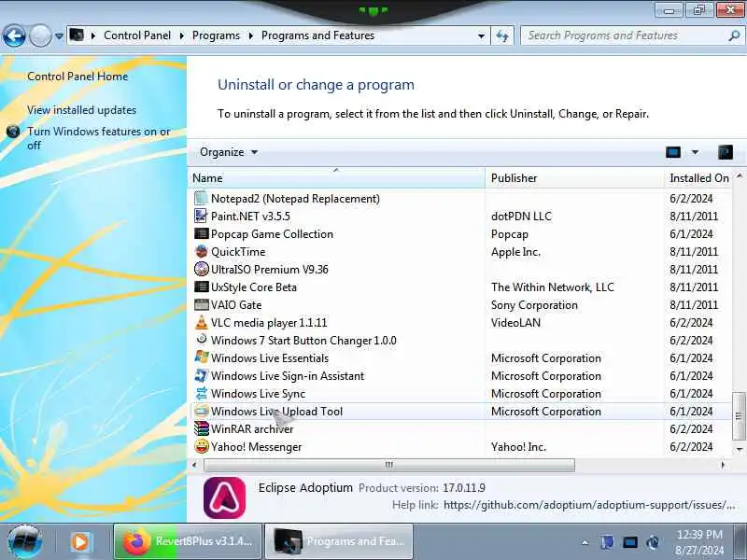Select Windows 7 Start Button Changer icon
Screen dimensions: 747x560
tap(201, 340)
